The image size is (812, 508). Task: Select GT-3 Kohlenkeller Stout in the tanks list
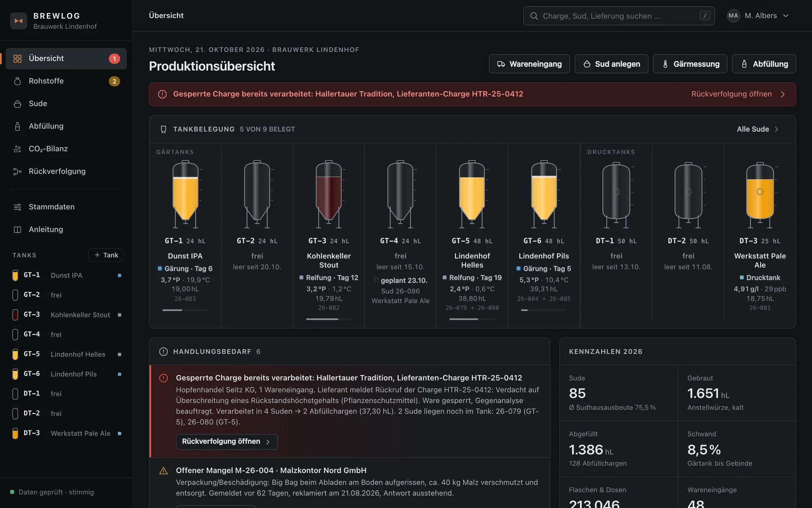pos(67,315)
